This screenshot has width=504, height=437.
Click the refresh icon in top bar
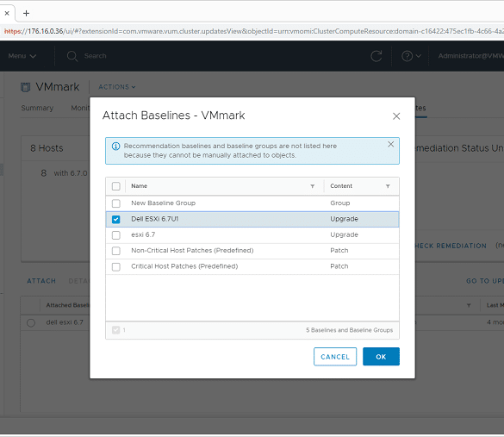(x=376, y=56)
